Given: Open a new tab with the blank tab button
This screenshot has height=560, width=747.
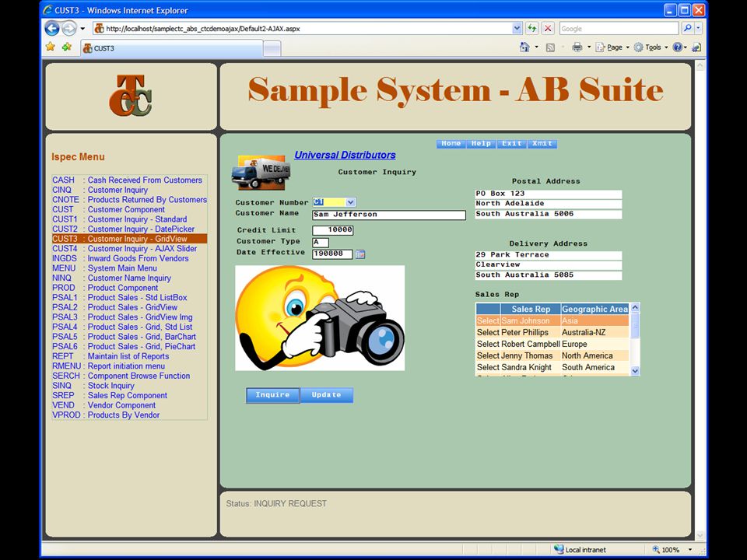Looking at the screenshot, I should point(272,48).
